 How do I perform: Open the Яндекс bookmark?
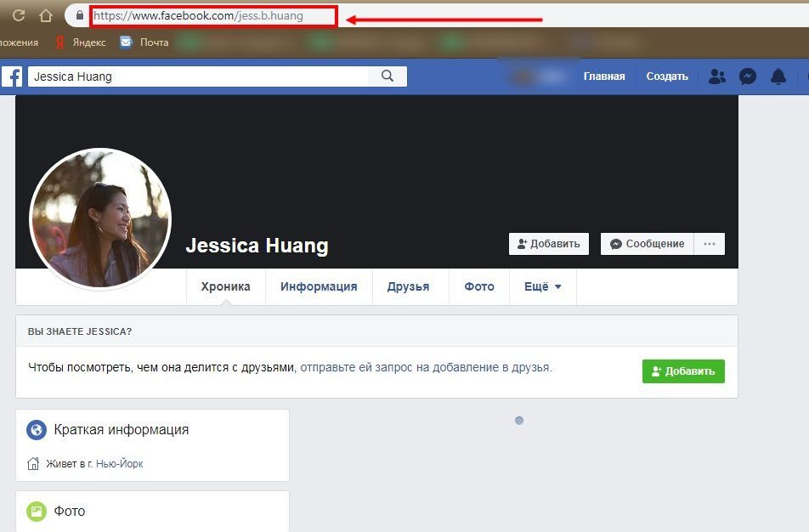click(x=81, y=42)
